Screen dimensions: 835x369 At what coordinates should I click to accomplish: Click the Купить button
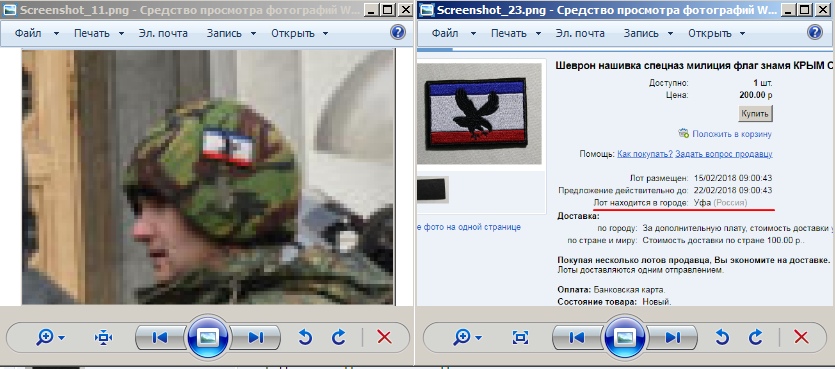(755, 113)
